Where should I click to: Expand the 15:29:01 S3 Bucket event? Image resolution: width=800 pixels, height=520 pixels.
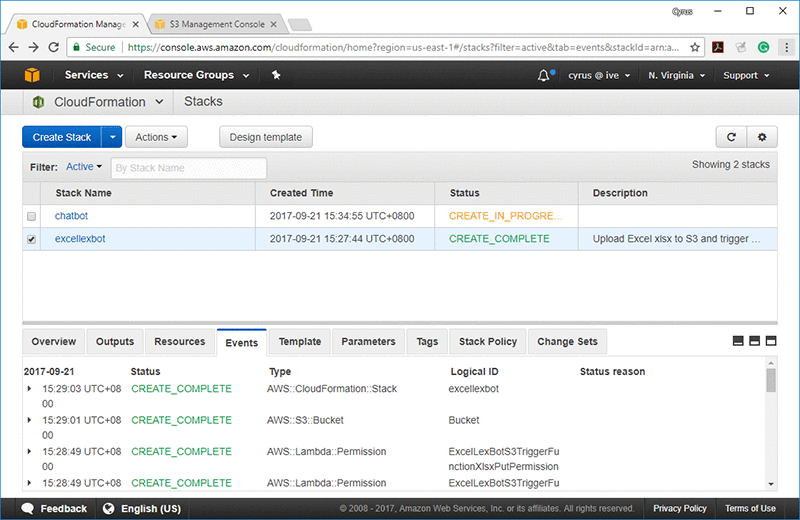point(29,420)
